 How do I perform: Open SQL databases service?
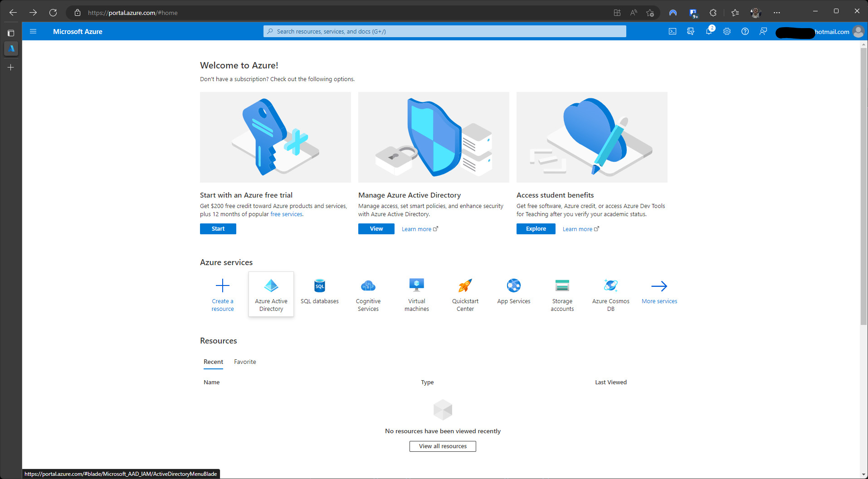(320, 294)
